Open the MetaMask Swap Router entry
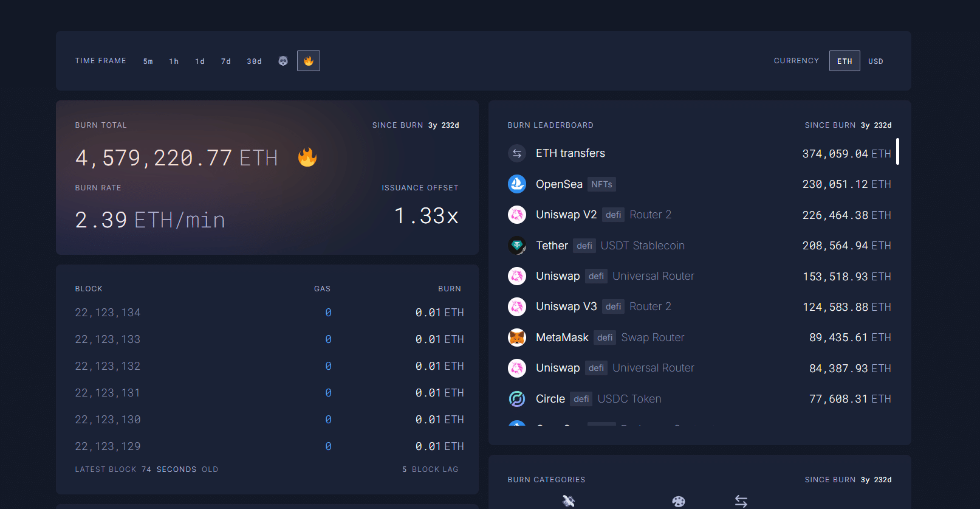 point(699,337)
